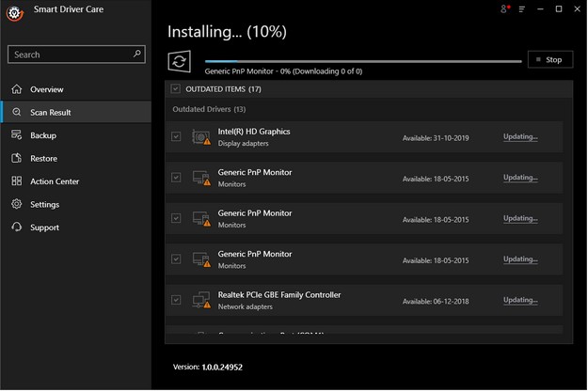Image resolution: width=588 pixels, height=392 pixels.
Task: Open the hamburger menu in title bar
Action: click(x=522, y=9)
